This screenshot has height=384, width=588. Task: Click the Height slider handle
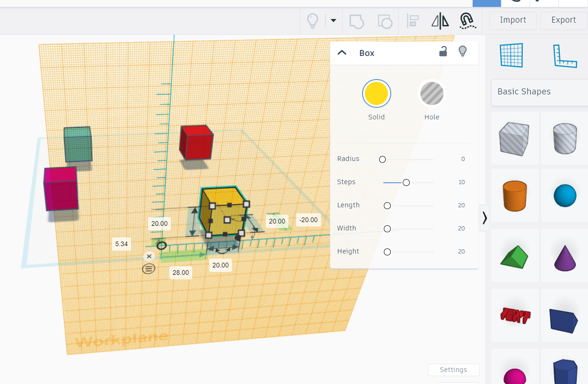pyautogui.click(x=388, y=252)
